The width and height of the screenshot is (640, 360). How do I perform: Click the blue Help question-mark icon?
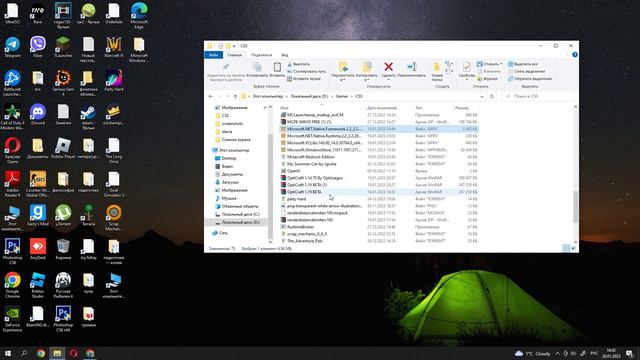pyautogui.click(x=575, y=55)
